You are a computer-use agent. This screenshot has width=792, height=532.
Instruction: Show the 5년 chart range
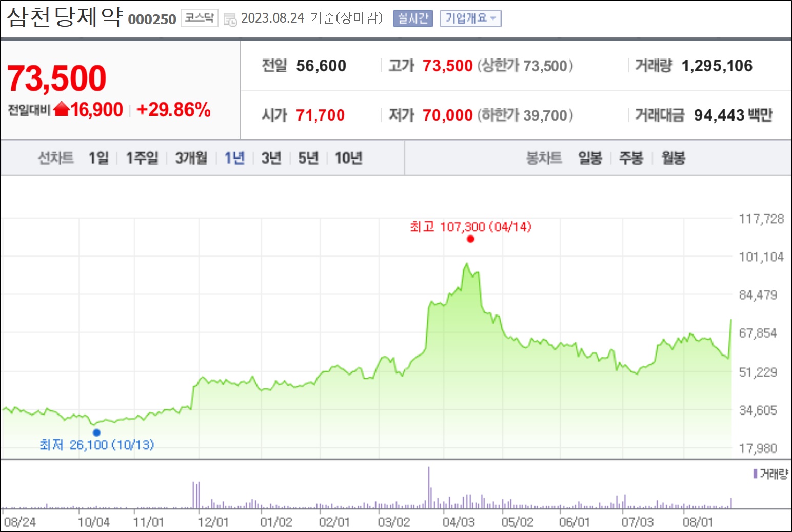tap(308, 158)
